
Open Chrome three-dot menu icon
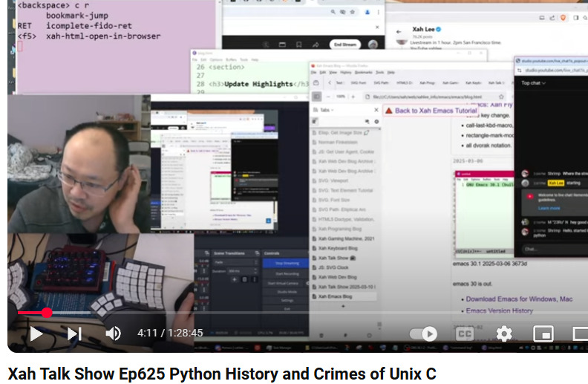coord(378,12)
